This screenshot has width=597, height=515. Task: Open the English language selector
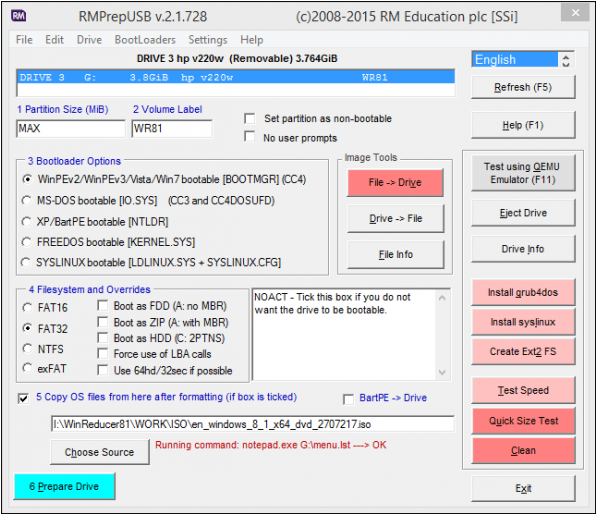tap(515, 60)
